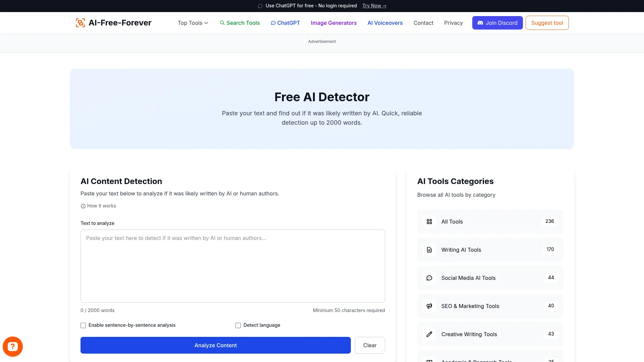
Task: Click the Creative Writing Tools pencil icon
Action: 429,334
